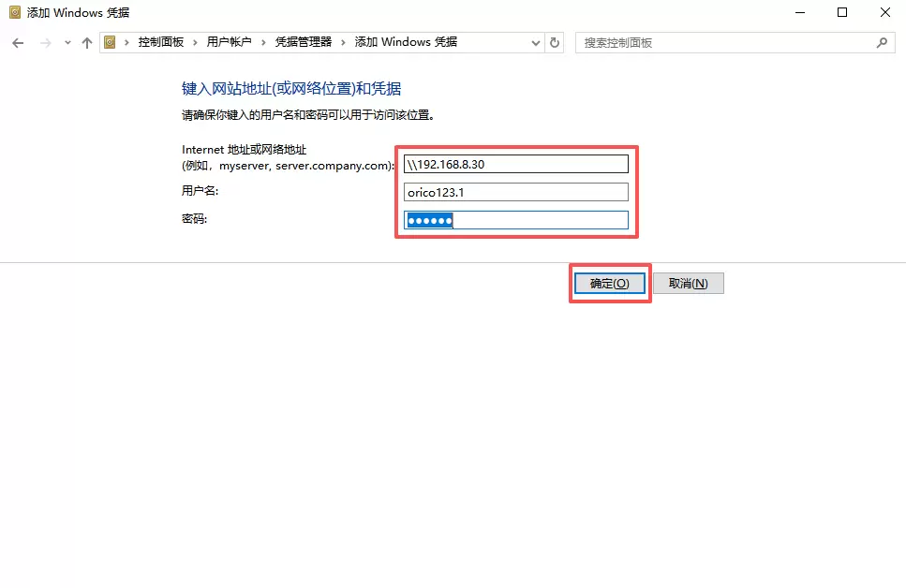Click the search magnifier icon
The image size is (906, 588).
pyautogui.click(x=882, y=43)
